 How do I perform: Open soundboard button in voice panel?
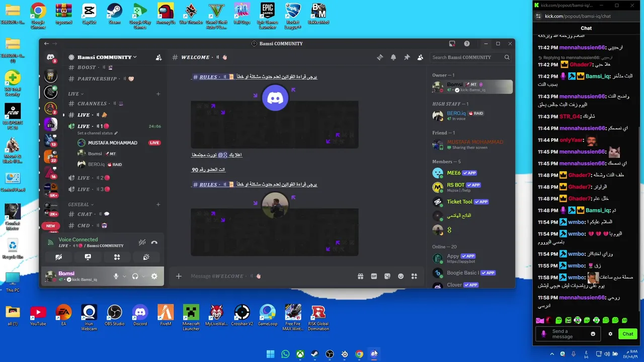coord(146,257)
